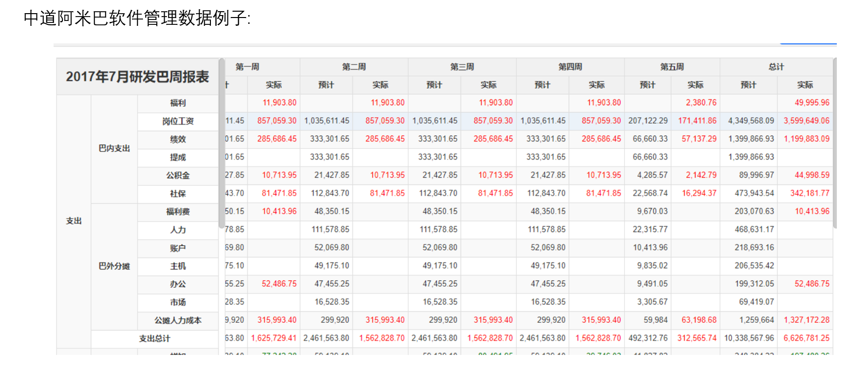Click the 绩效 row label

pyautogui.click(x=178, y=139)
